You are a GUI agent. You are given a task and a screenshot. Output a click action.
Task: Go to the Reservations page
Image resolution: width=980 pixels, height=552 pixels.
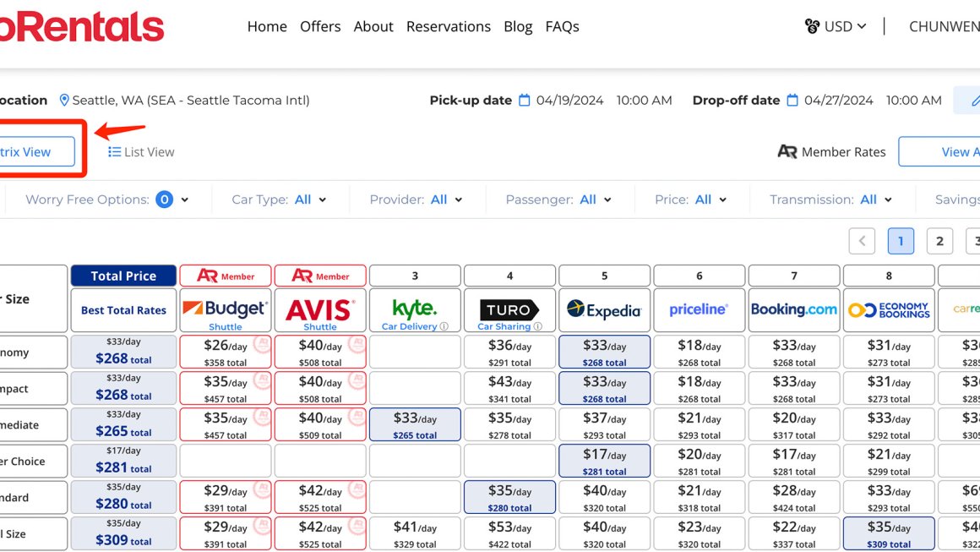click(448, 26)
